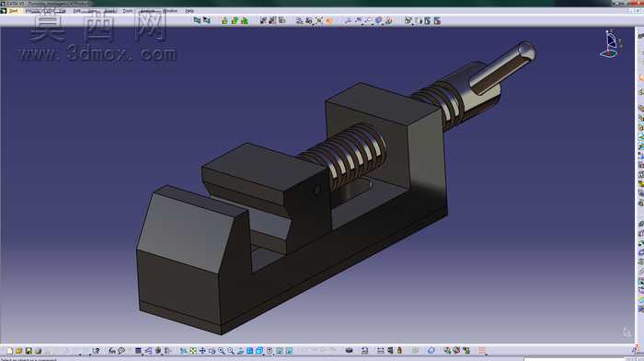Open the Formula f(x) tool

pos(111,351)
